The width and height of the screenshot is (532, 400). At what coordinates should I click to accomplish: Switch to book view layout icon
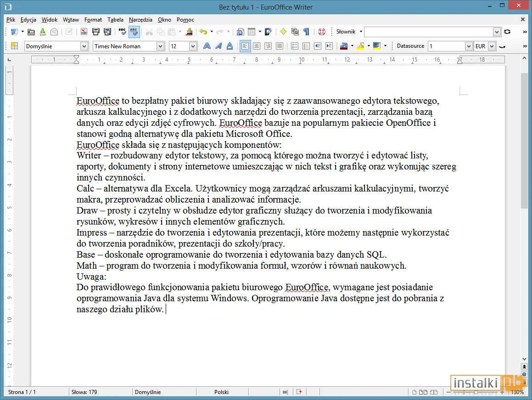(x=434, y=392)
